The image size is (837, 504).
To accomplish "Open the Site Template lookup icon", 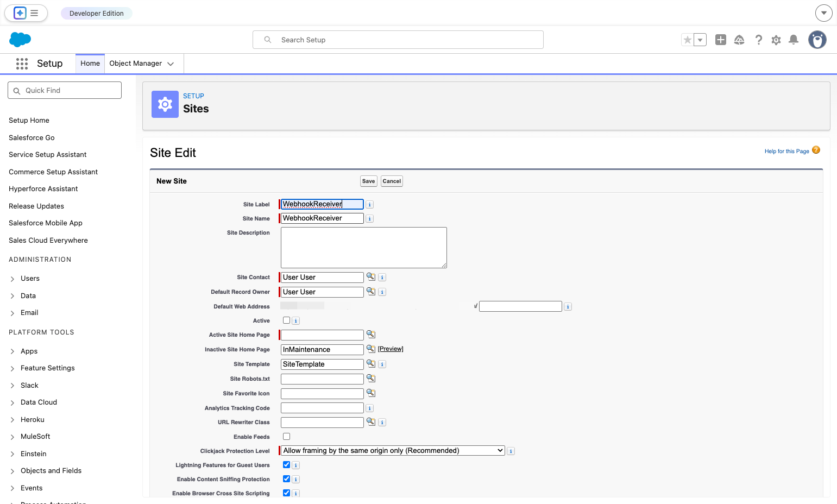I will pos(371,364).
